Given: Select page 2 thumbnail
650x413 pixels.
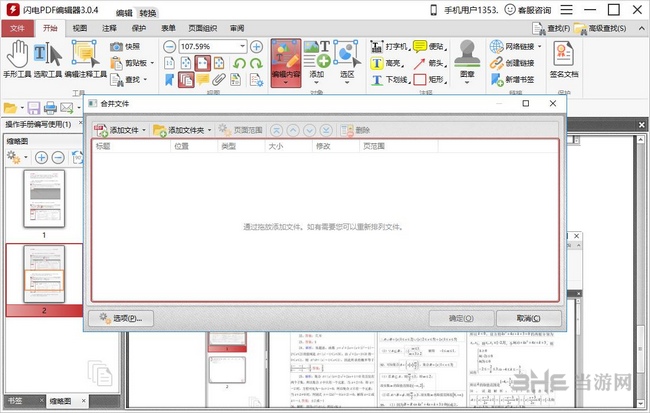Looking at the screenshot, I should [x=44, y=274].
